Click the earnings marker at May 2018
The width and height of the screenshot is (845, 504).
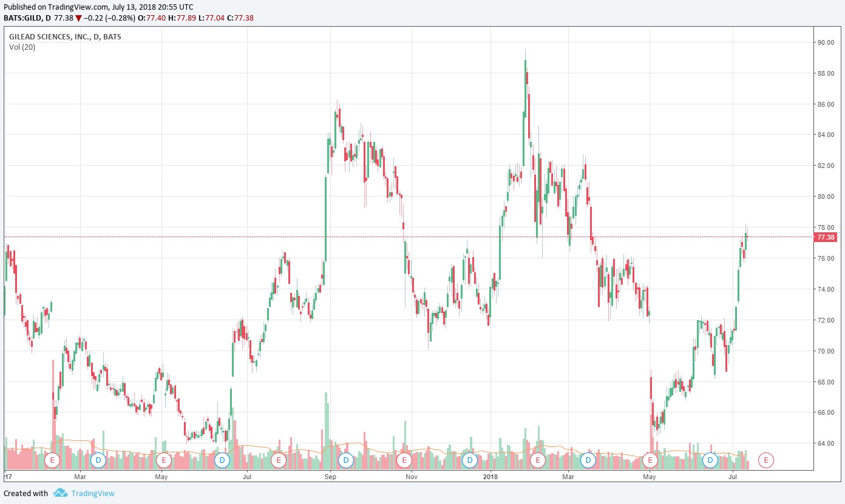(x=650, y=460)
